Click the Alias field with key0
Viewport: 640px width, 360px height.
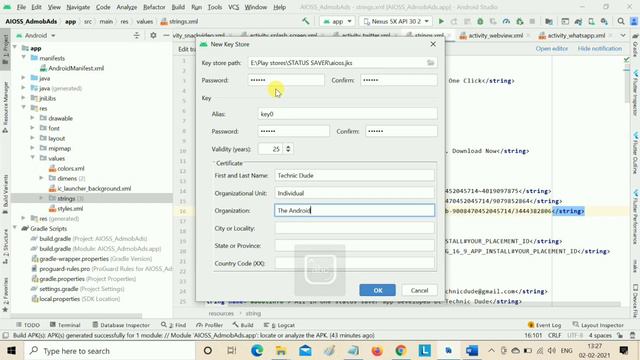[347, 114]
